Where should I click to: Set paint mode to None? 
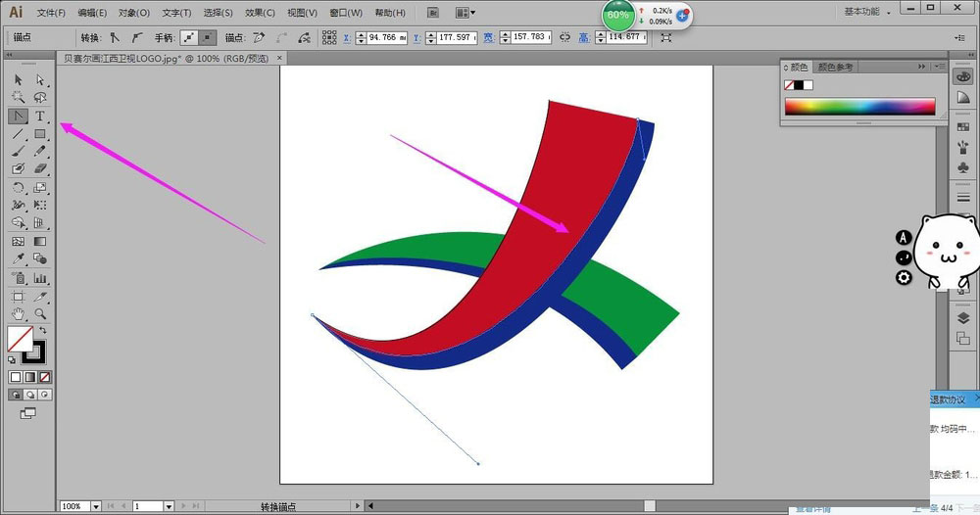click(45, 377)
